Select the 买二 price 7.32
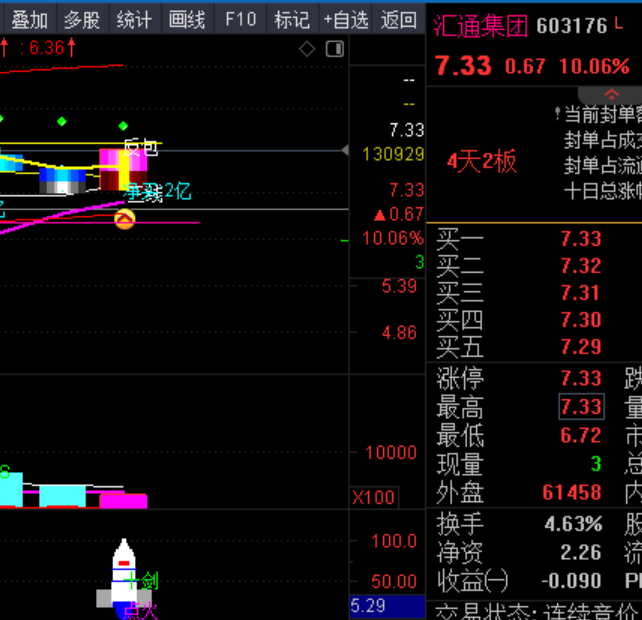Viewport: 642px width, 620px height. [581, 266]
